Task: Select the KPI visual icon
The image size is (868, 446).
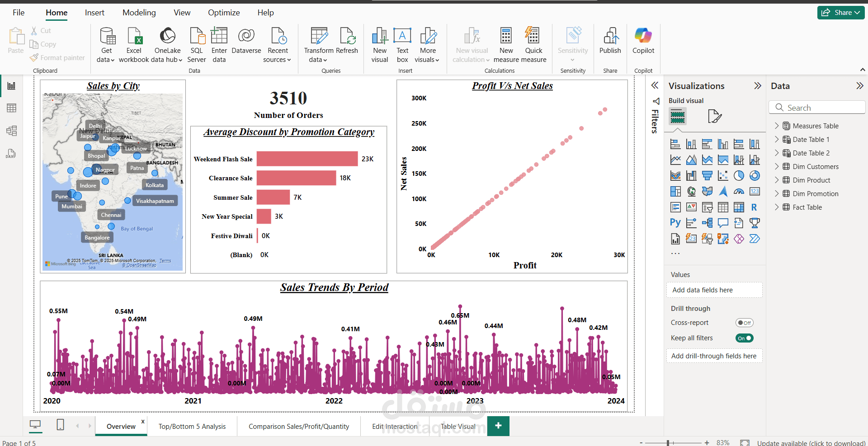Action: pos(691,207)
